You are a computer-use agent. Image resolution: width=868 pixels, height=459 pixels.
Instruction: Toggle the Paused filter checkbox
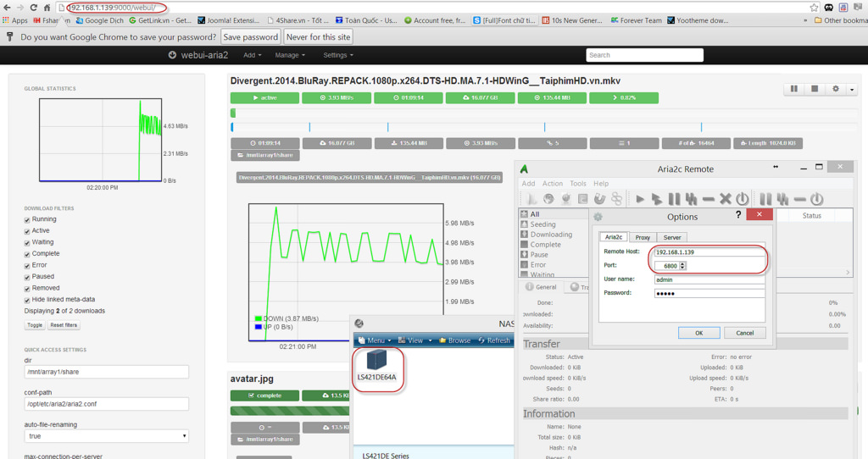pyautogui.click(x=27, y=277)
